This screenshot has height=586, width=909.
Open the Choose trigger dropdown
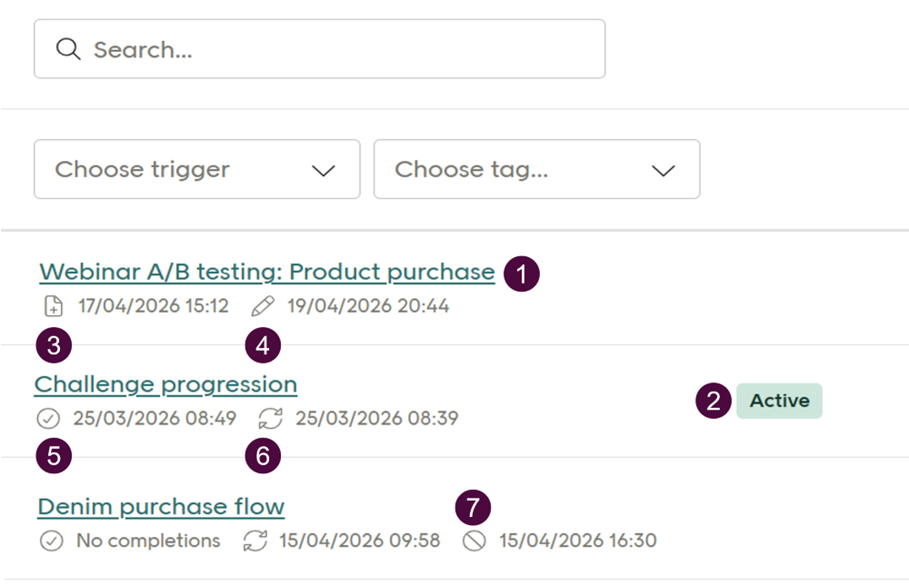coord(197,170)
